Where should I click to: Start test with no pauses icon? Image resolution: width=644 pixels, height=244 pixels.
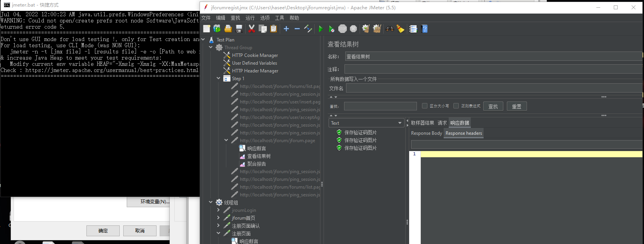pos(331,29)
